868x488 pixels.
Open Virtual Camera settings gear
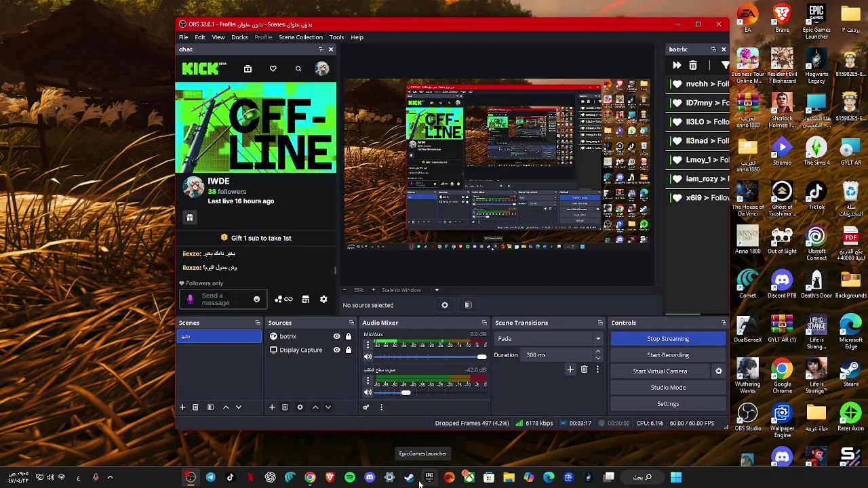(719, 371)
